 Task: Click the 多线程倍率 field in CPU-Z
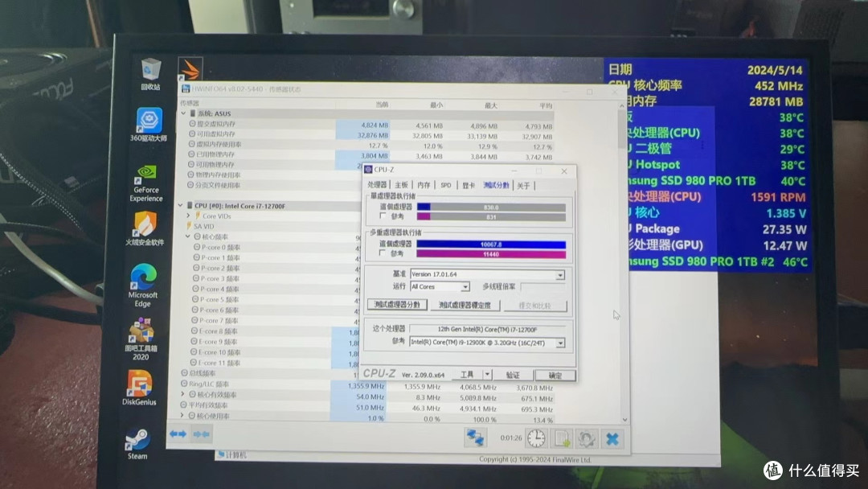(x=542, y=287)
